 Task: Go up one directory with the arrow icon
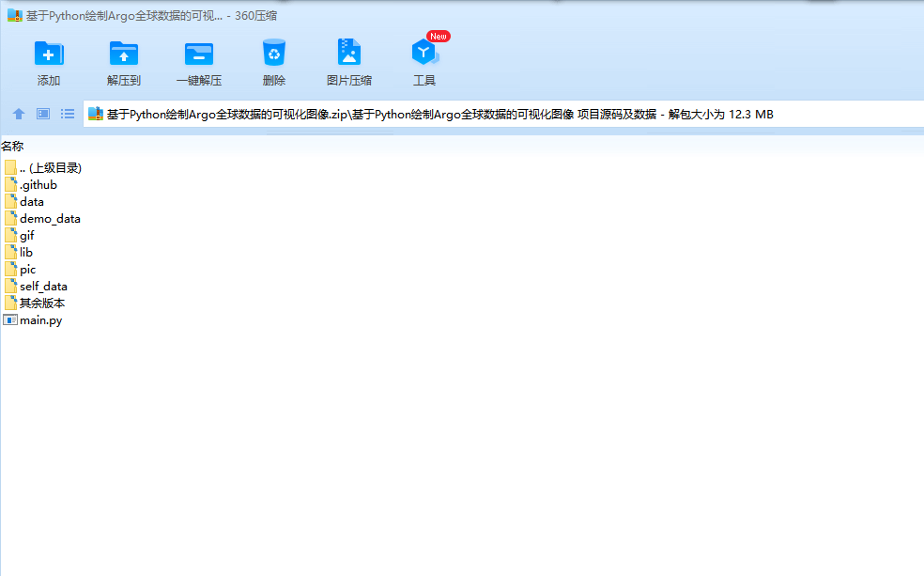pyautogui.click(x=19, y=114)
